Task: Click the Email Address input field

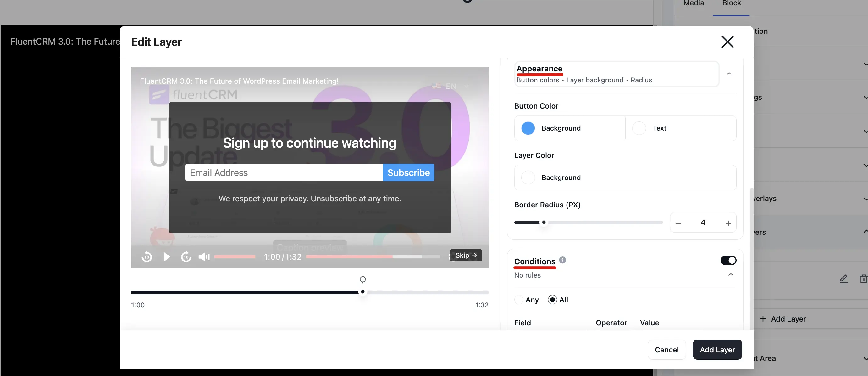Action: pos(284,173)
